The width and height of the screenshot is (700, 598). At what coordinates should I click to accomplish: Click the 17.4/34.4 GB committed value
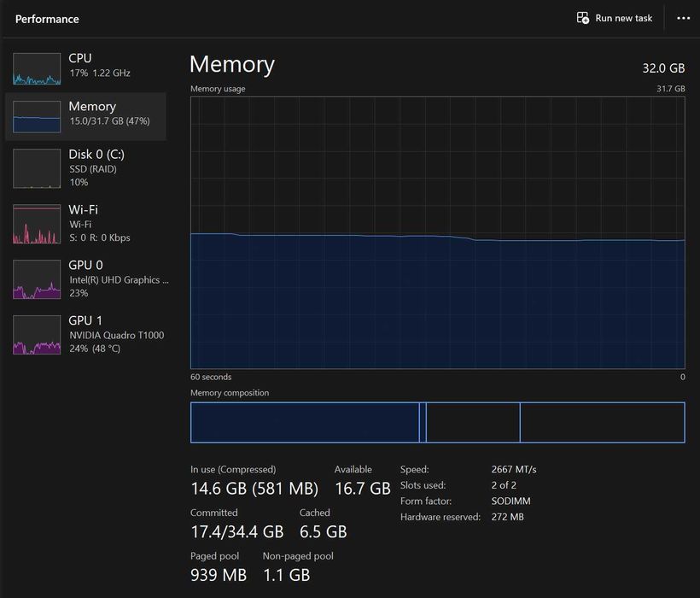tap(237, 532)
